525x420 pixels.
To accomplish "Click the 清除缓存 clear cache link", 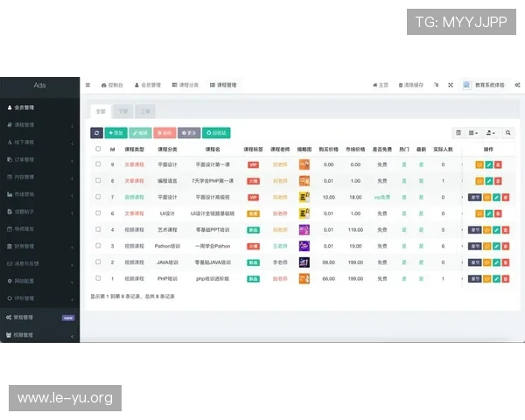I will click(x=411, y=85).
